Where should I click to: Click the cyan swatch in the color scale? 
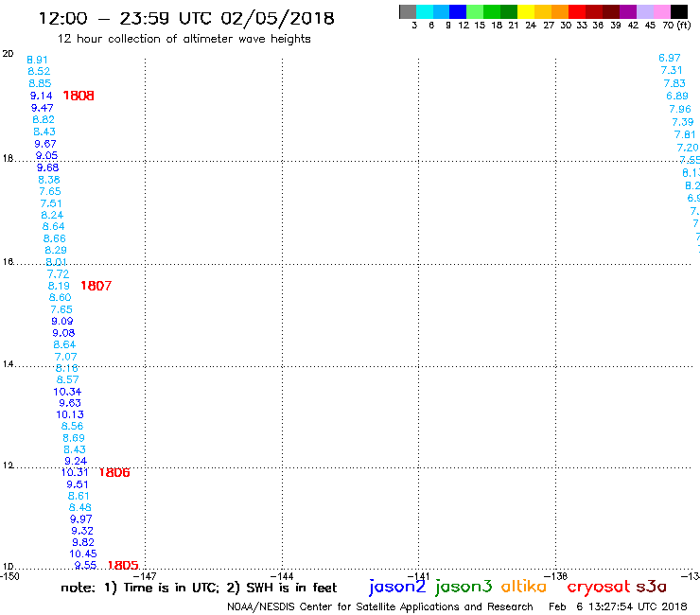pyautogui.click(x=424, y=11)
